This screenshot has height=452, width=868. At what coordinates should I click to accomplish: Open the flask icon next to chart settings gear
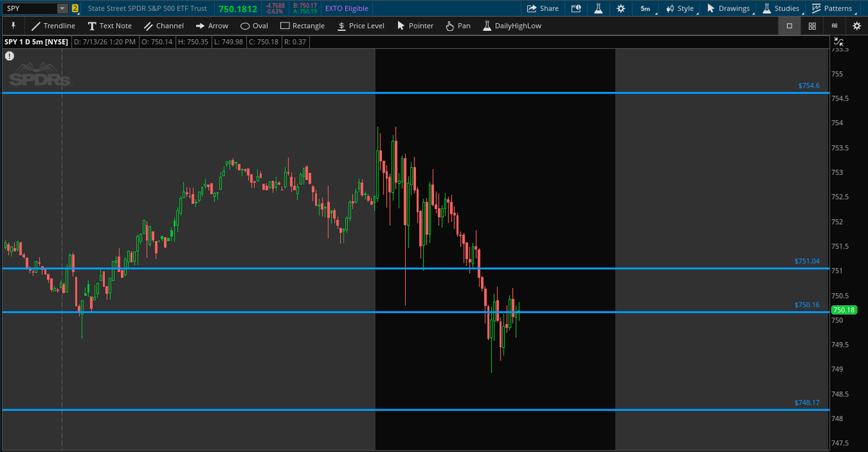coord(598,9)
